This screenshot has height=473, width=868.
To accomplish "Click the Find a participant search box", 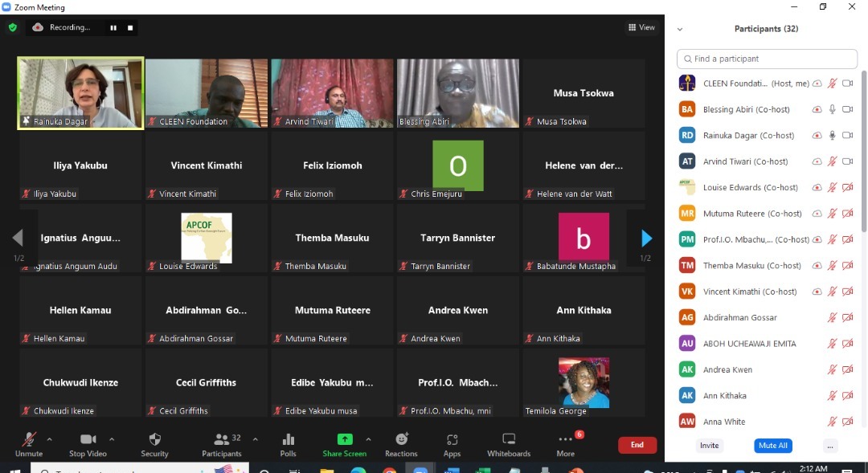I will point(767,59).
